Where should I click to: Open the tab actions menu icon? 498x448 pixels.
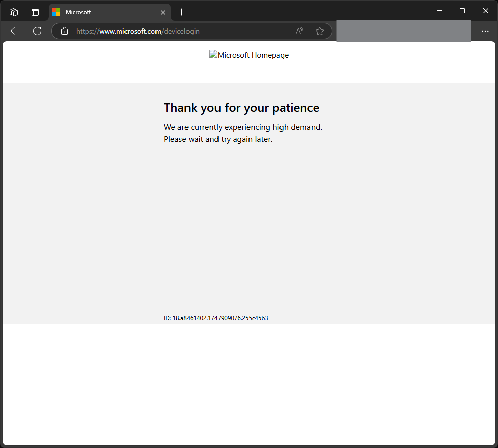click(x=35, y=12)
